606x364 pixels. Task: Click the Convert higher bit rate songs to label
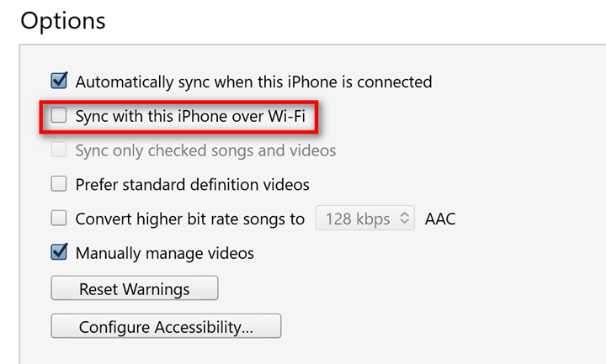tap(190, 219)
